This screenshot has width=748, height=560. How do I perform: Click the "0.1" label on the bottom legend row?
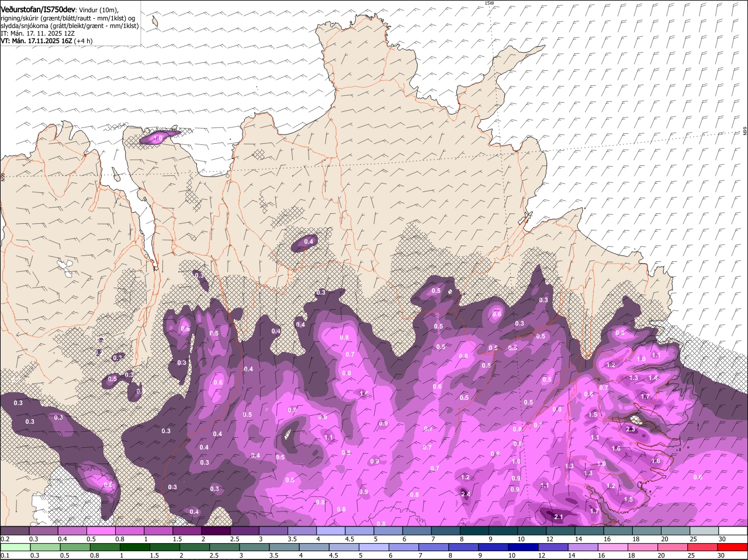pos(5,555)
